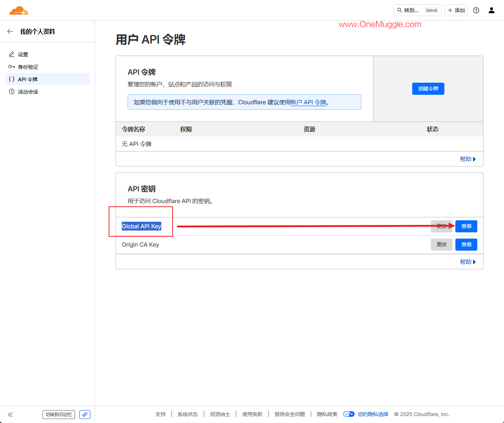
Task: Click the 我的个人资料 sidebar title
Action: [38, 31]
